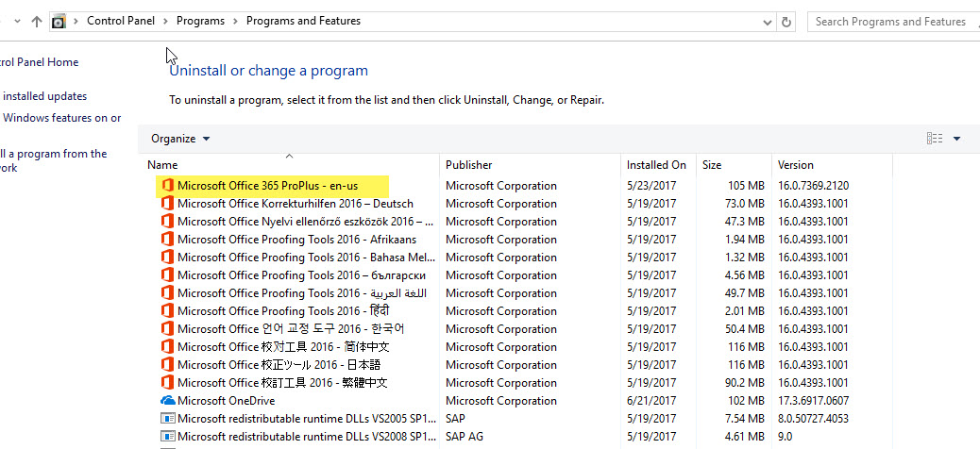This screenshot has width=980, height=449.
Task: Click version 17.3.6917.0607 cell
Action: pos(813,401)
